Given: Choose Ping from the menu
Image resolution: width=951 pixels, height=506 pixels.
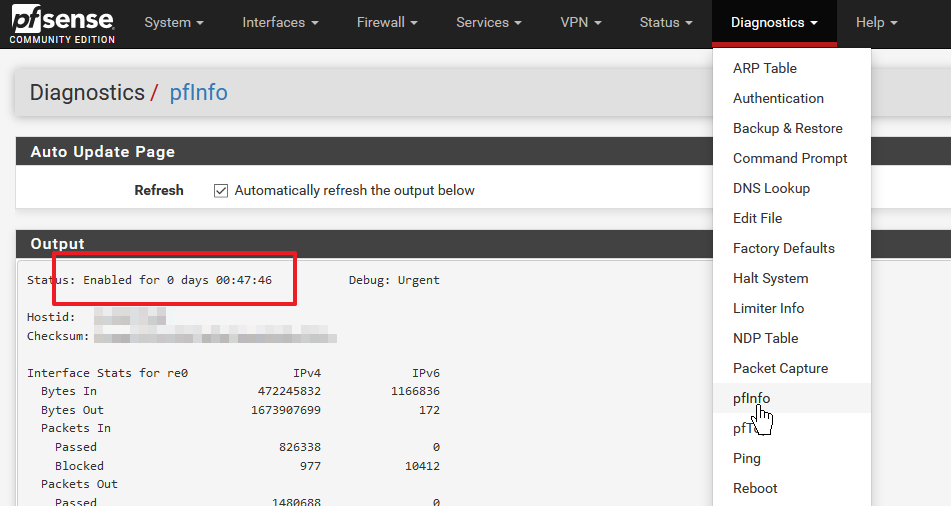Looking at the screenshot, I should click(x=791, y=458).
